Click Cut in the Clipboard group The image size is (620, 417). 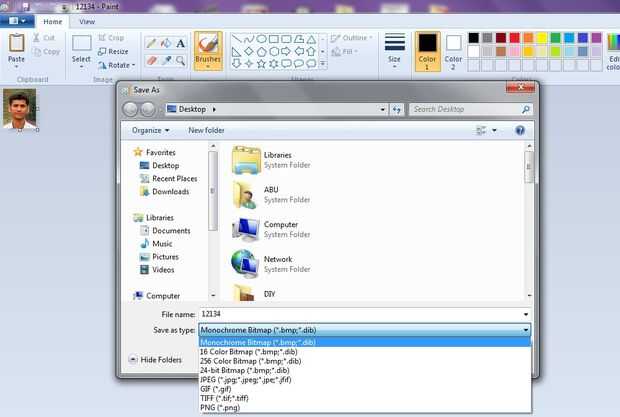coord(44,38)
